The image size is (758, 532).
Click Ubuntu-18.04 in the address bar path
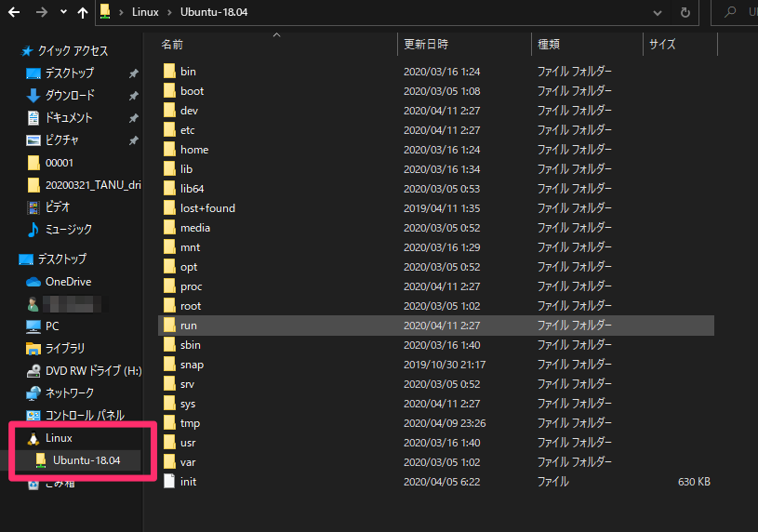(214, 12)
